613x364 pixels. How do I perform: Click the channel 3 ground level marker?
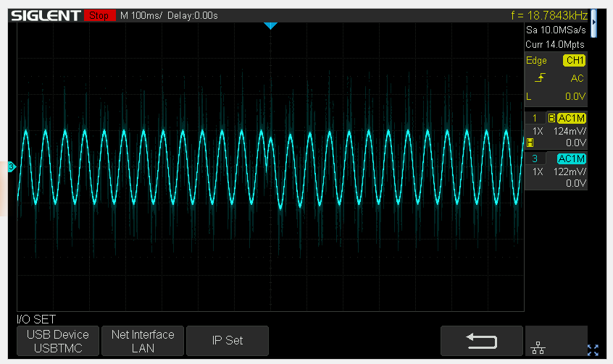point(12,166)
